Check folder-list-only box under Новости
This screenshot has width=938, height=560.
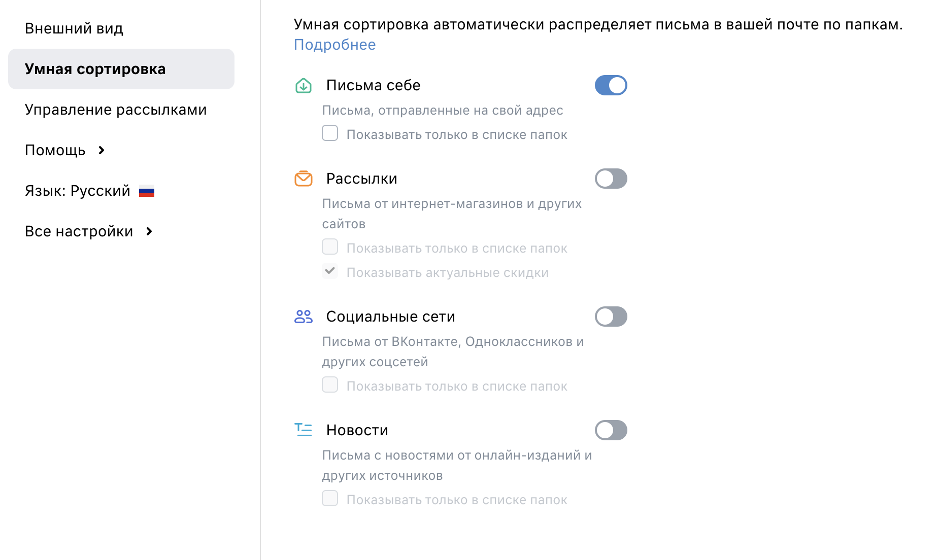pyautogui.click(x=330, y=499)
